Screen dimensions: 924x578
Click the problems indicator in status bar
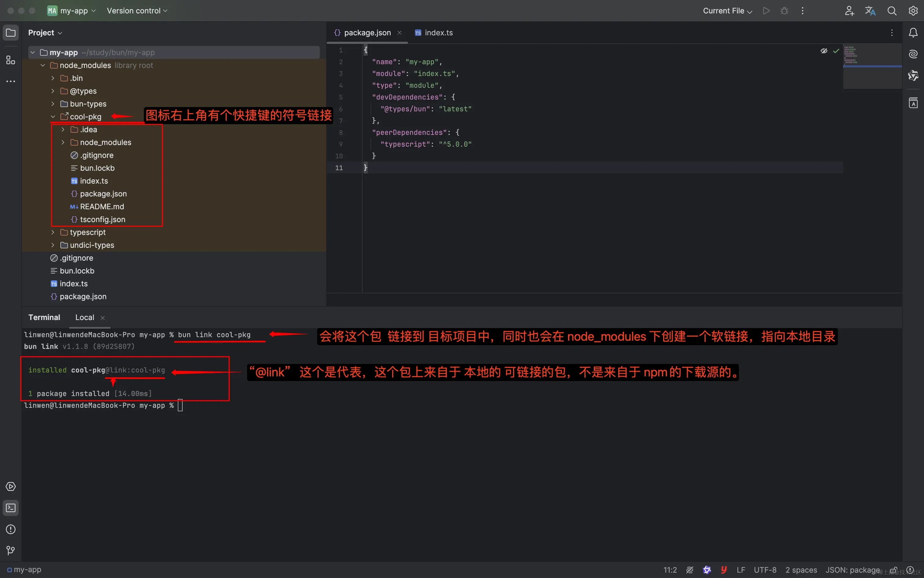(x=910, y=569)
